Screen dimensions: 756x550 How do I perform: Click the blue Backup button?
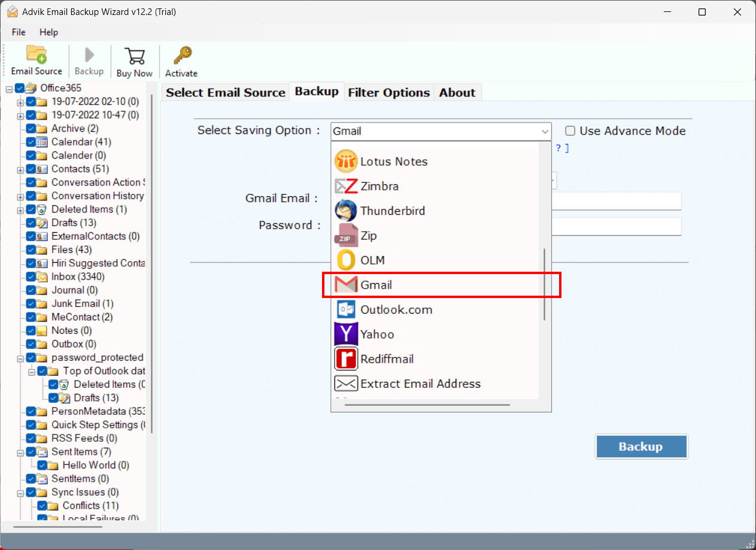coord(640,446)
